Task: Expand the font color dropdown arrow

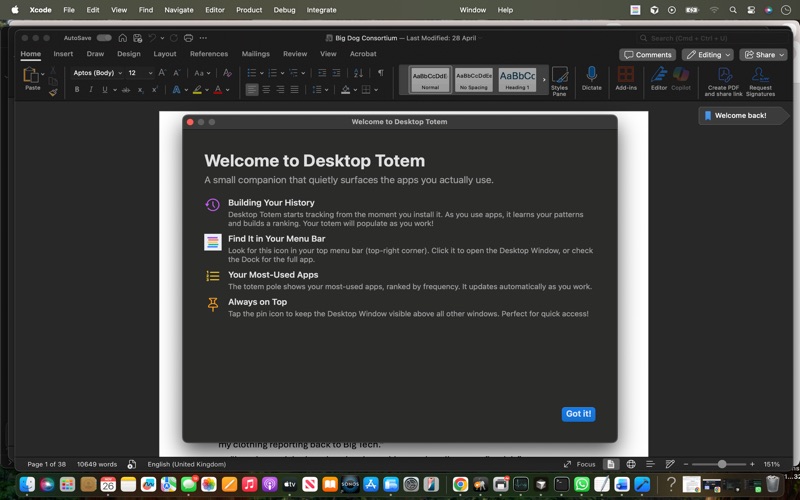Action: point(228,90)
